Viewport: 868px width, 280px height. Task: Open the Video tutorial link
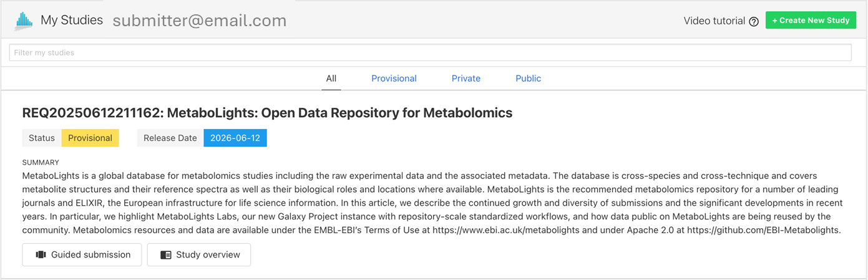714,21
